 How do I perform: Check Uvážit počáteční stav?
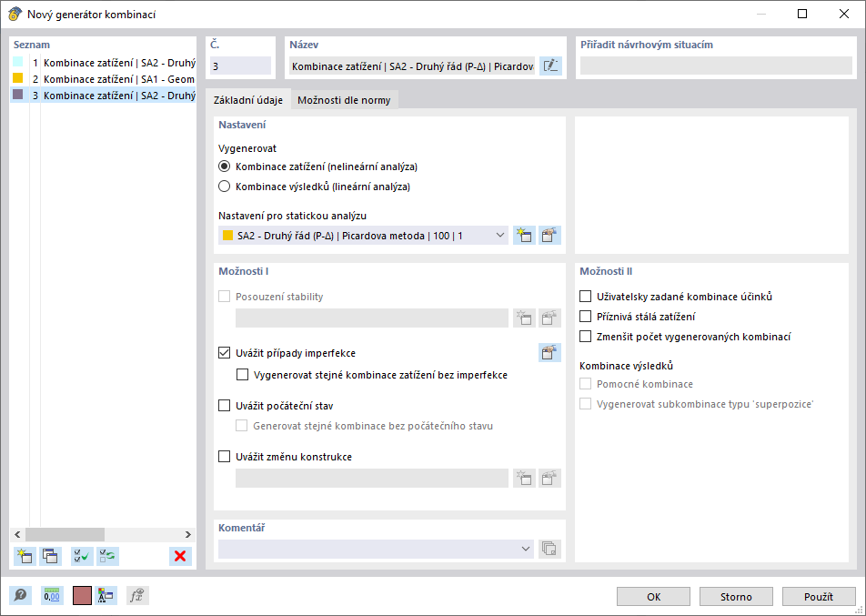pos(225,406)
